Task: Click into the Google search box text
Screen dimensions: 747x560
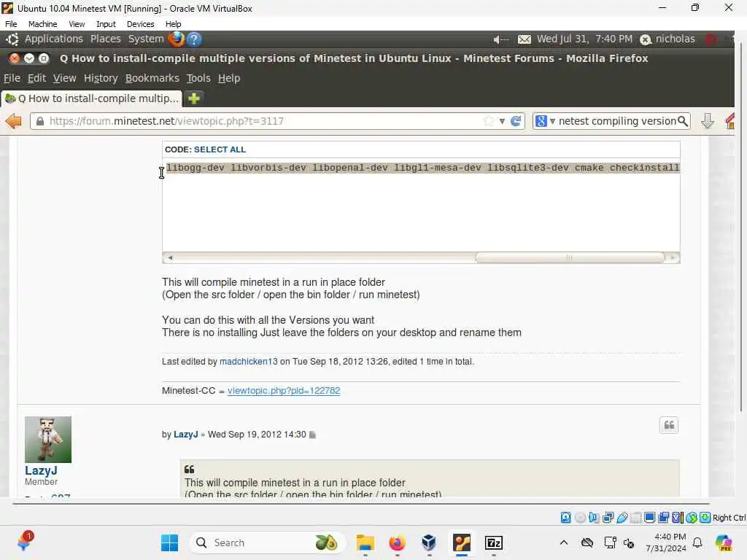Action: click(x=617, y=121)
